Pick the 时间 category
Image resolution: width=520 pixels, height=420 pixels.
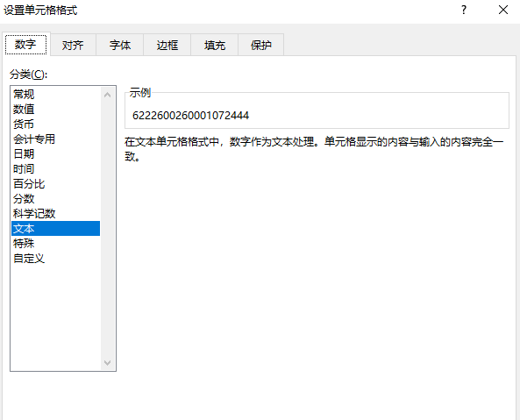pyautogui.click(x=56, y=168)
